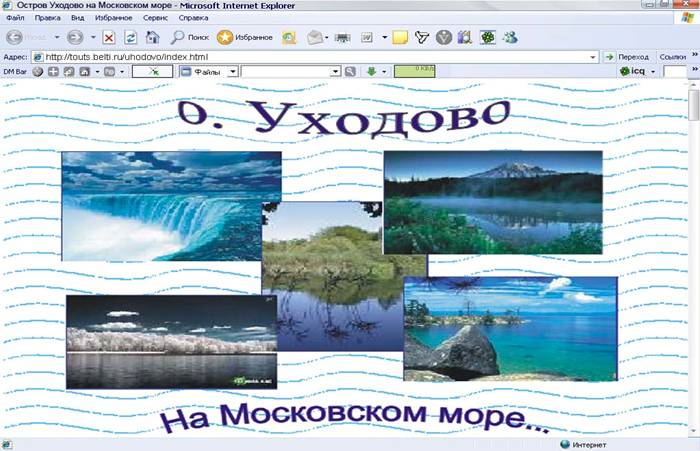Click the address URL field
This screenshot has width=700, height=451.
[x=315, y=57]
